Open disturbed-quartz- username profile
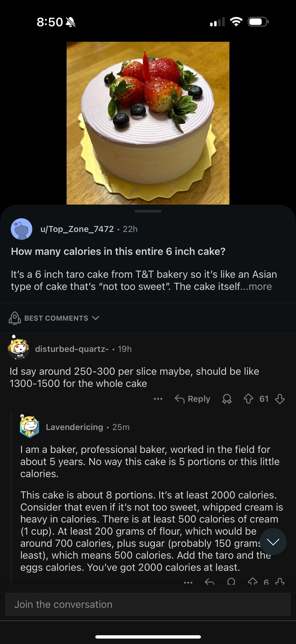Viewport: 296px width, 644px height. pyautogui.click(x=72, y=349)
